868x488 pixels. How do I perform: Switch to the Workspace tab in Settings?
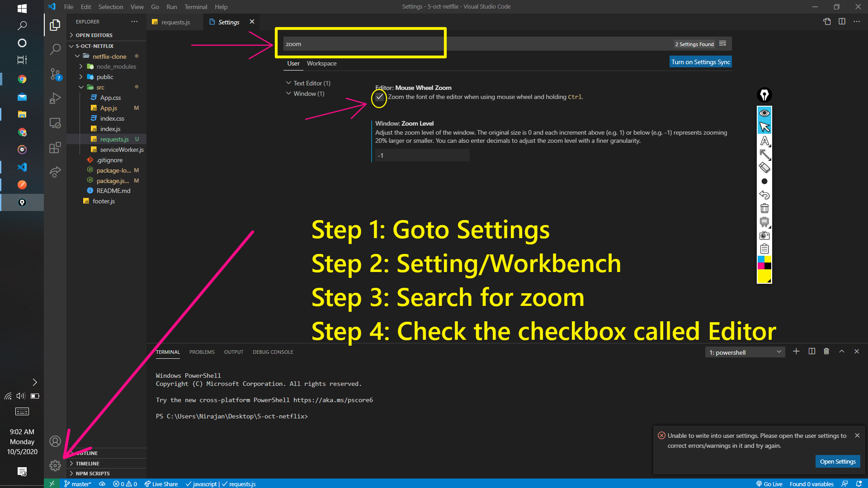pos(321,63)
